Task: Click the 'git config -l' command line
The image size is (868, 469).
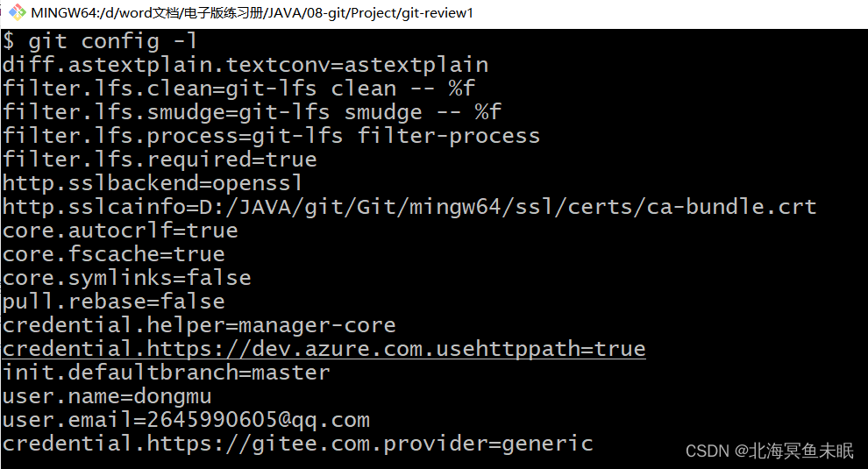Action: pyautogui.click(x=100, y=41)
